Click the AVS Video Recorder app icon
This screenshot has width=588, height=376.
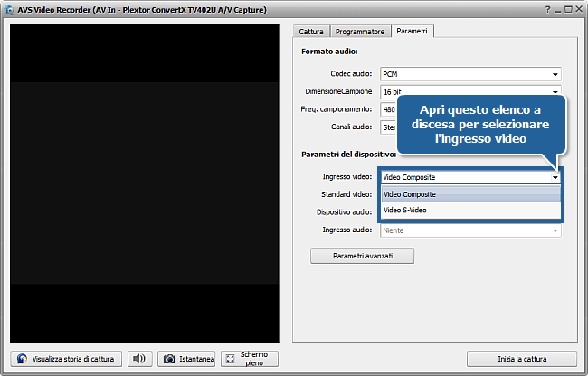click(x=9, y=10)
